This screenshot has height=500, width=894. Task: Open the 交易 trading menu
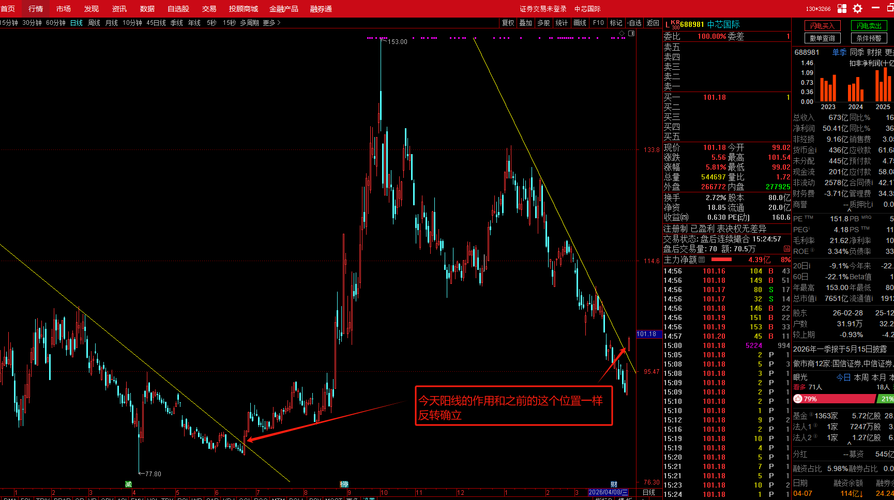point(209,9)
